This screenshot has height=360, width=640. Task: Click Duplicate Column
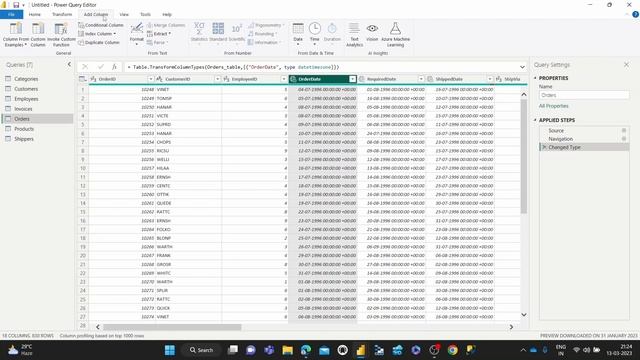coord(99,42)
